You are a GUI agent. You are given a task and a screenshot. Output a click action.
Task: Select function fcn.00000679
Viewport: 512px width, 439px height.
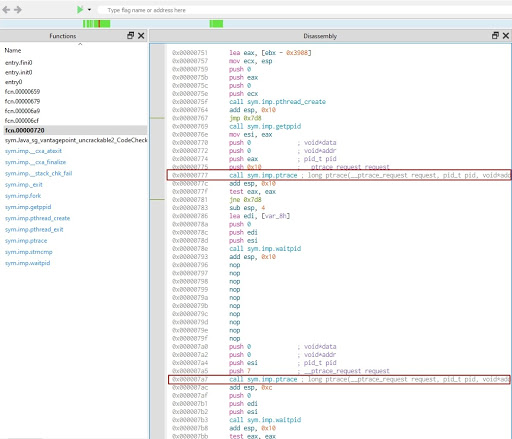(22, 101)
